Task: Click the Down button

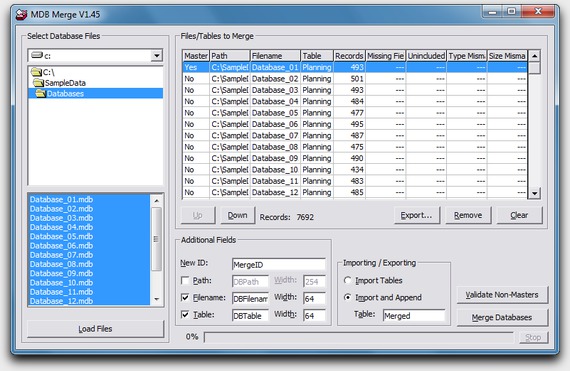Action: [x=237, y=215]
